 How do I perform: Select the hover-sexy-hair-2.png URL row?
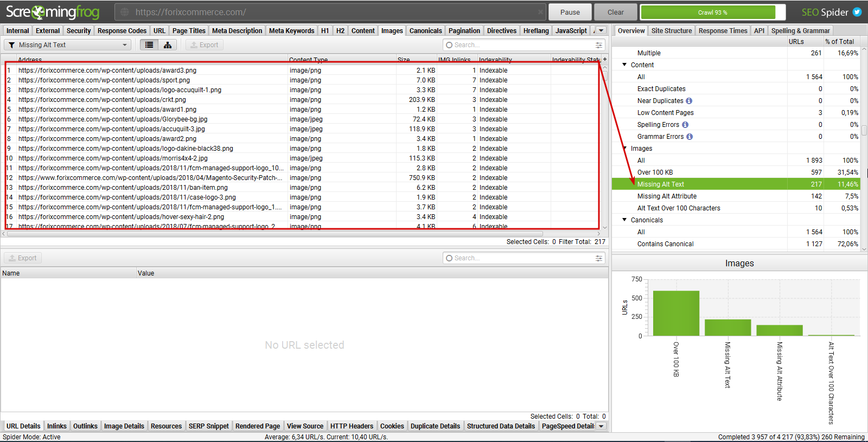point(302,217)
